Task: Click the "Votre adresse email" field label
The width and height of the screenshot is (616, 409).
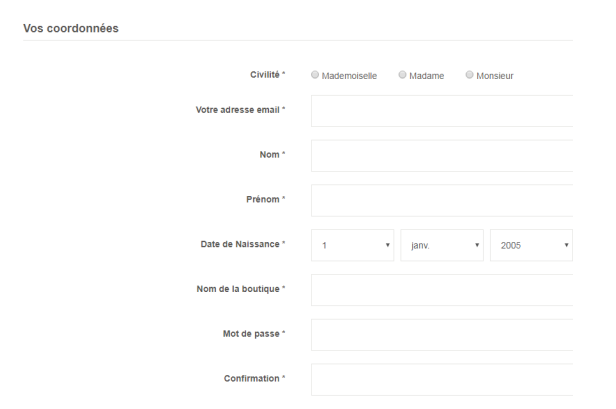Action: (238, 110)
